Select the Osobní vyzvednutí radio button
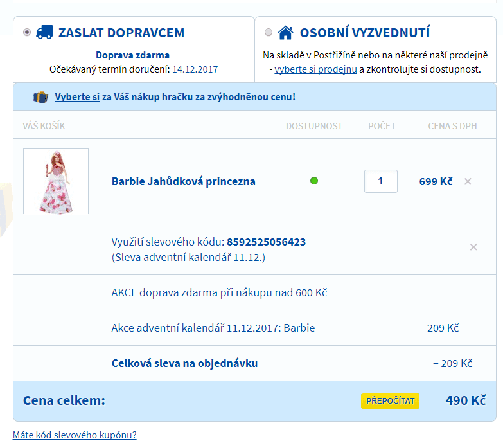The height and width of the screenshot is (448, 503). [269, 32]
